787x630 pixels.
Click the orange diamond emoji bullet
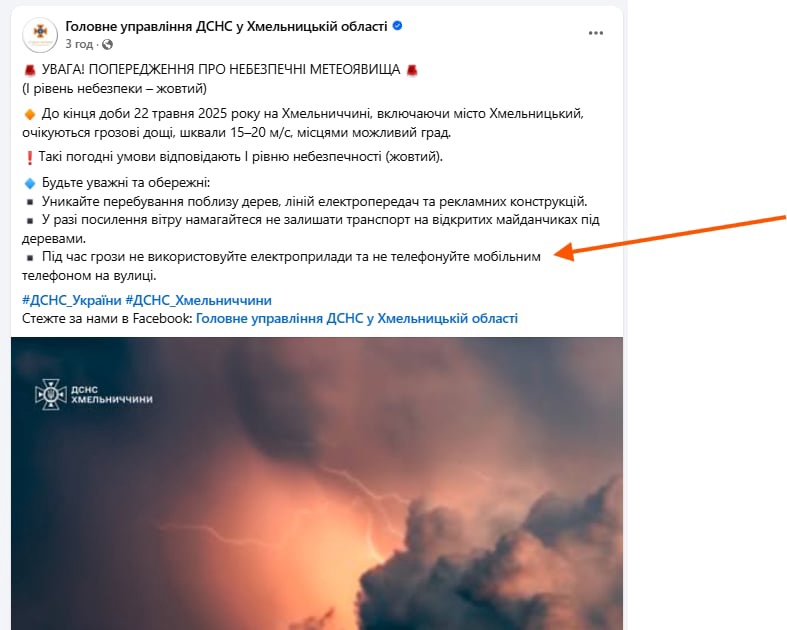point(30,114)
